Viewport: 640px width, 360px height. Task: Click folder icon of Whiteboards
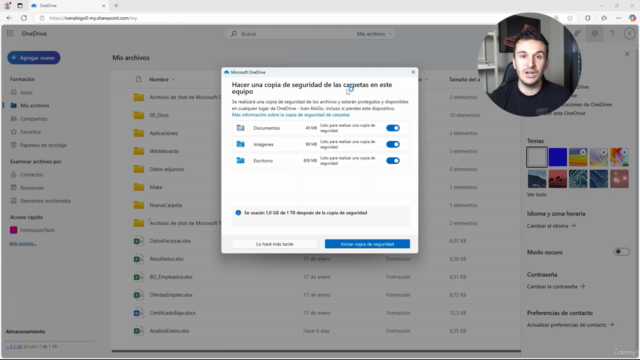pos(139,151)
